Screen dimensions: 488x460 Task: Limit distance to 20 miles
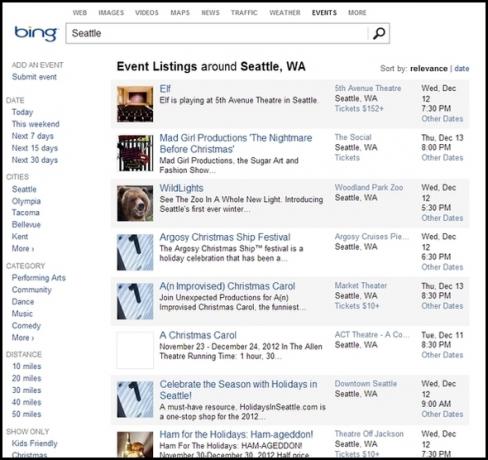click(x=27, y=378)
